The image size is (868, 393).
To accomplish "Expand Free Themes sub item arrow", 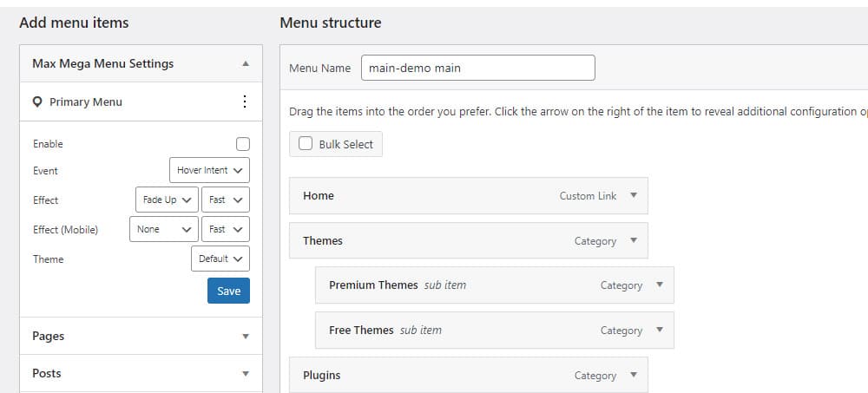I will (x=660, y=330).
